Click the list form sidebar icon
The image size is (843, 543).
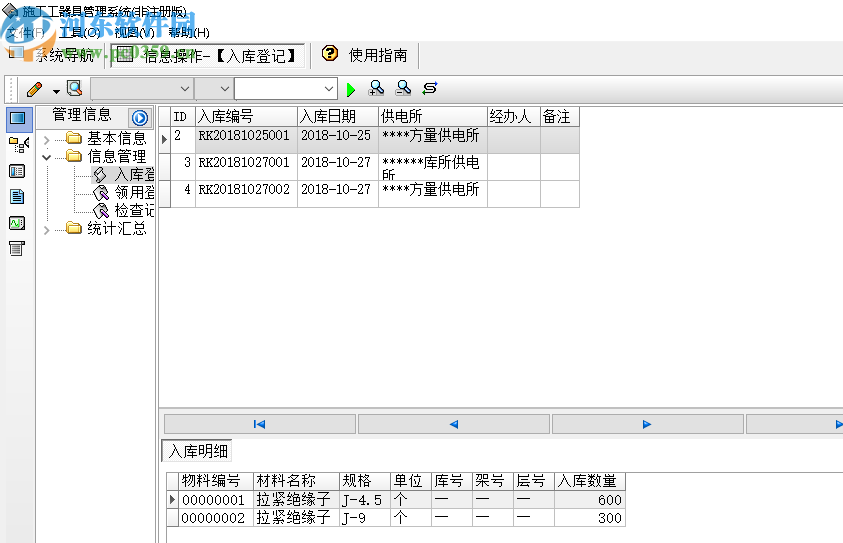(17, 172)
